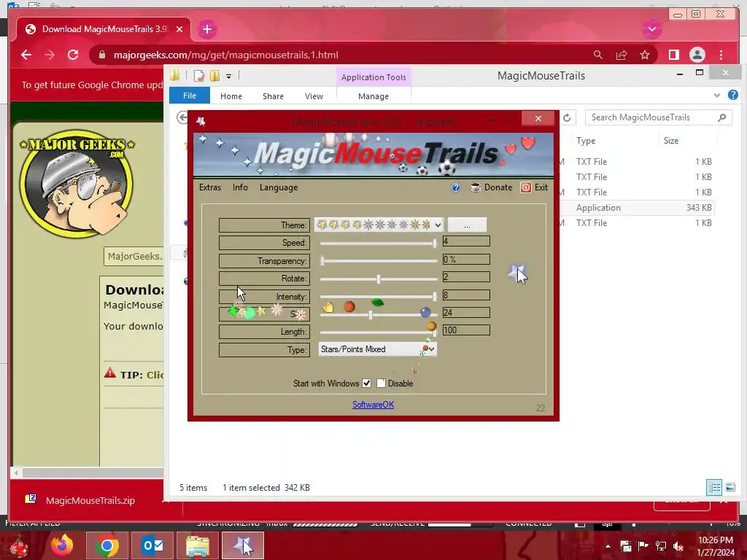This screenshot has width=747, height=560.
Task: Click the Speed value field showing 4
Action: (x=466, y=241)
